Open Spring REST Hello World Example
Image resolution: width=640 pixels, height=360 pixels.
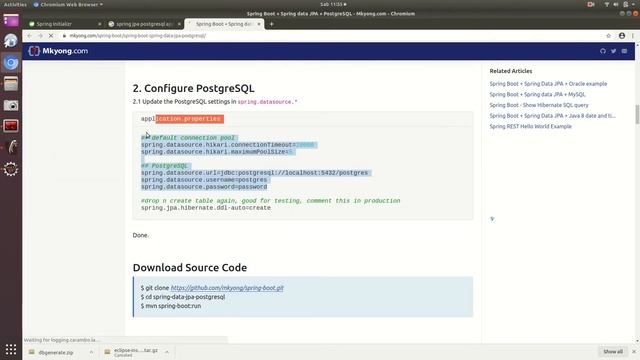pos(531,126)
